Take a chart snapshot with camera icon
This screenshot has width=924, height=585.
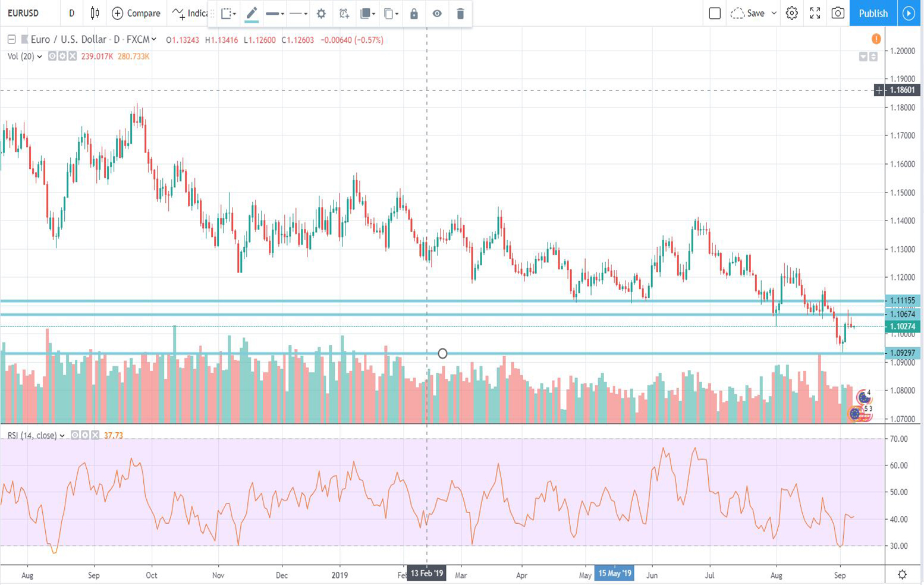[x=838, y=13]
